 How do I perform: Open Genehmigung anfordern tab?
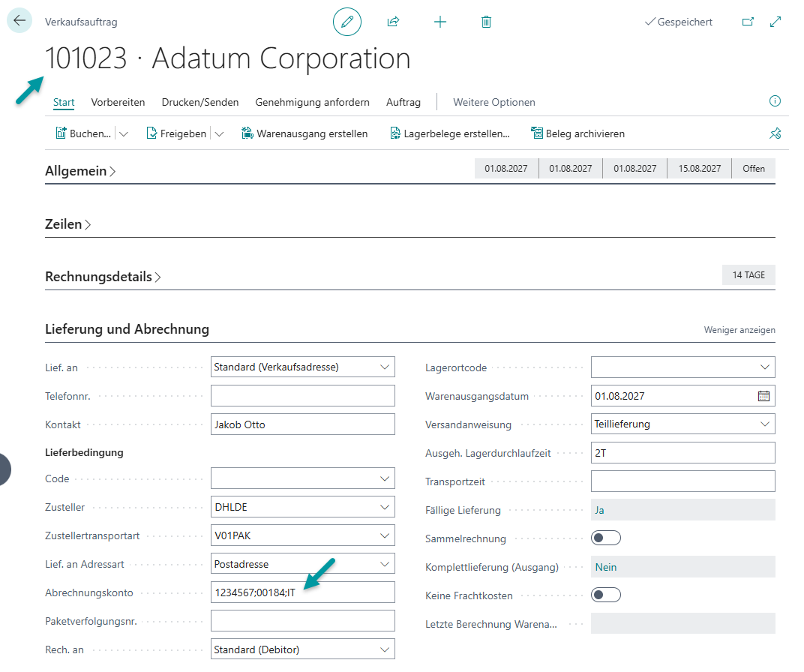312,102
